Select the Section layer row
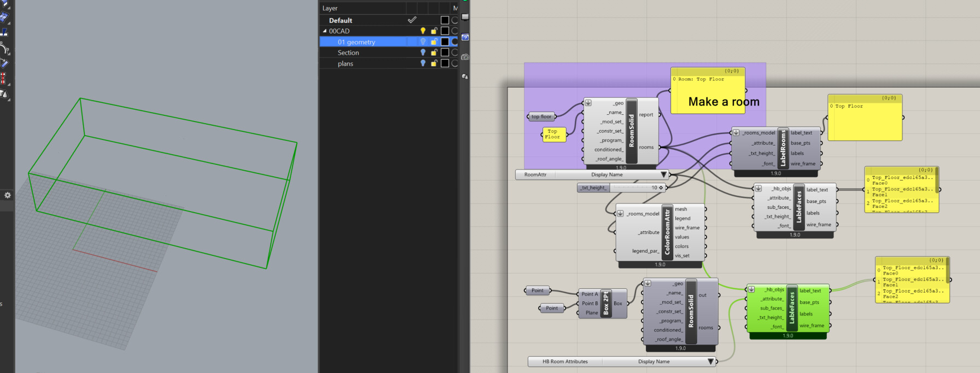The image size is (980, 373). click(x=348, y=53)
